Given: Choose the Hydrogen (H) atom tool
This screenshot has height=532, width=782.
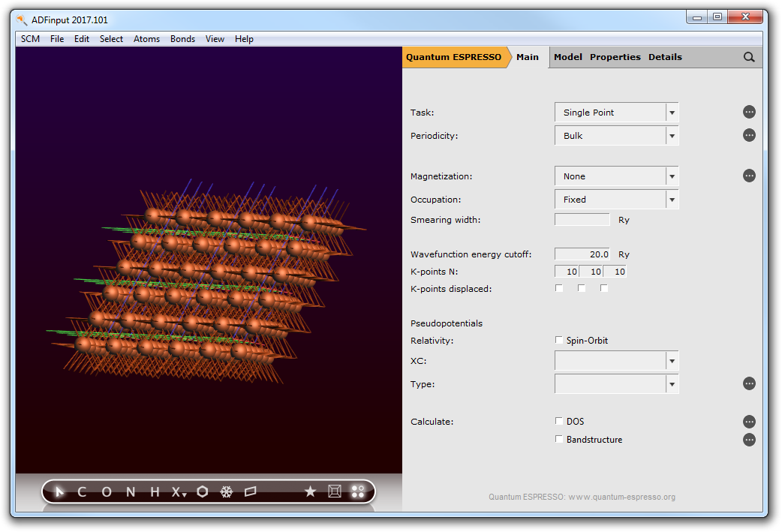Looking at the screenshot, I should (x=155, y=492).
